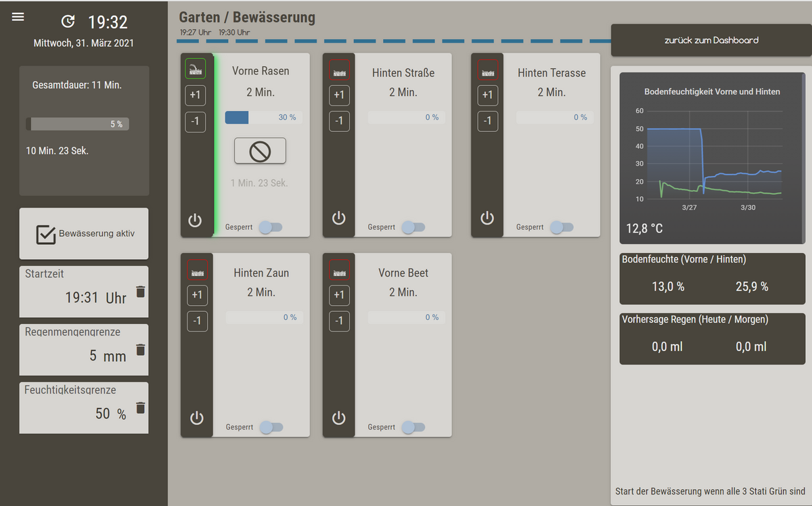Toggle Gesperrt switch for Vorne Rasen

coord(271,227)
